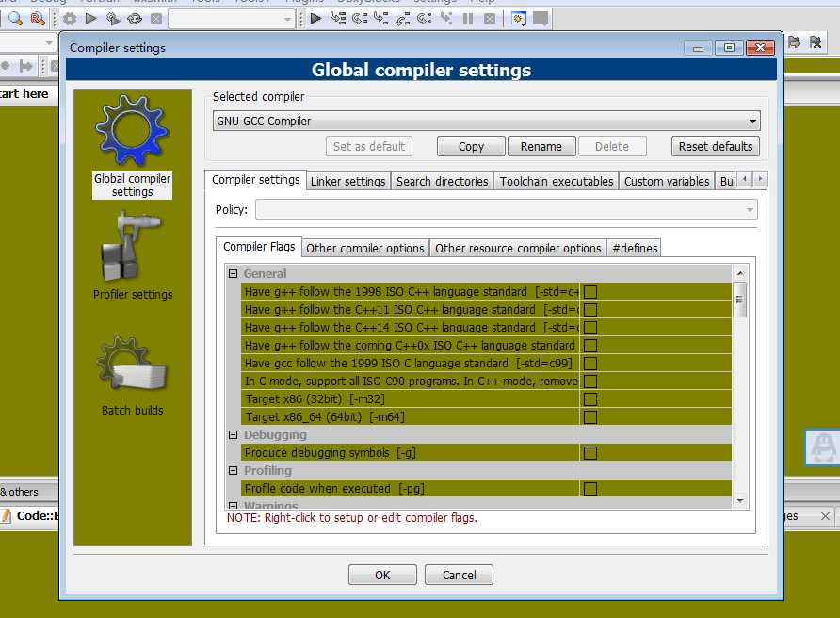This screenshot has width=840, height=618.
Task: Click the Copy compiler button
Action: click(x=471, y=146)
